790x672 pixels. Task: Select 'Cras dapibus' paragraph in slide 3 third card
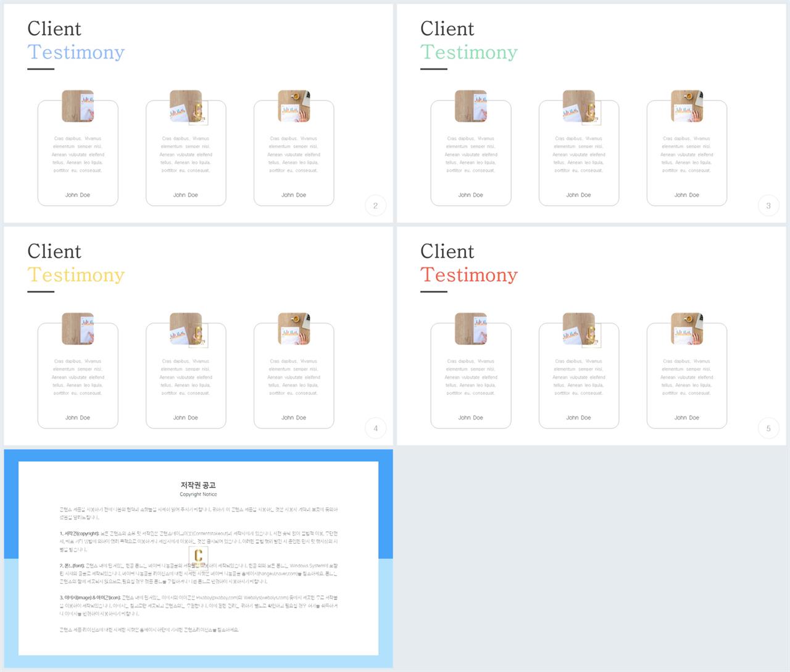coord(687,154)
